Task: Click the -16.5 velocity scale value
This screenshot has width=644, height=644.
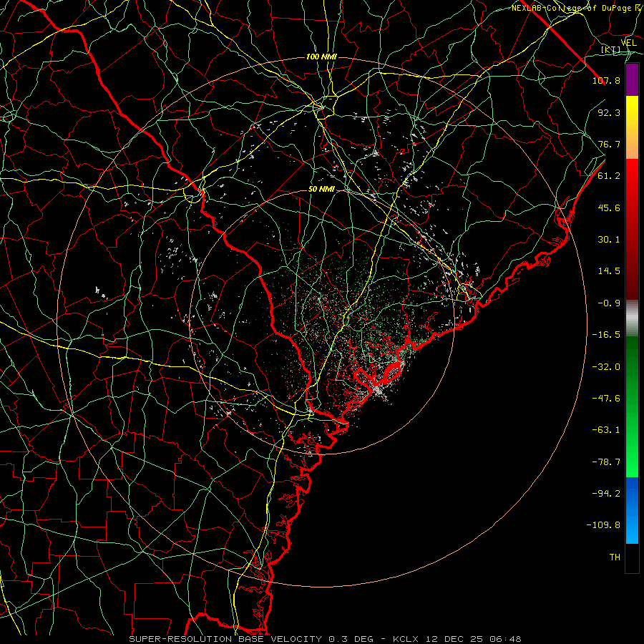Action: point(606,335)
